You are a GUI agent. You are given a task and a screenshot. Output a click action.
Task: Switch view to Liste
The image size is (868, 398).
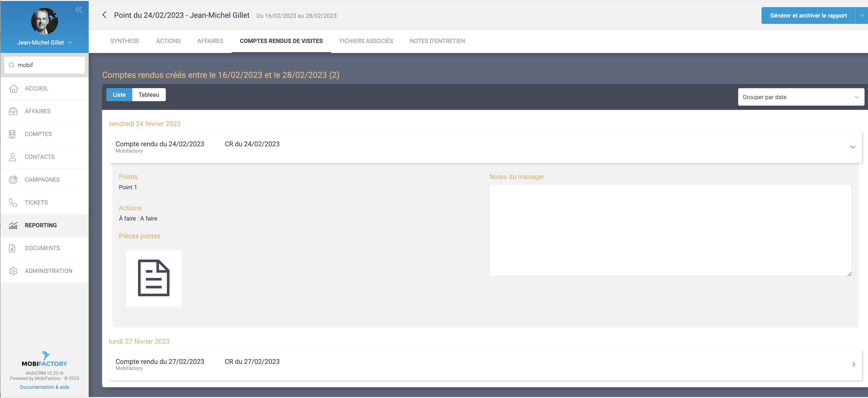click(119, 95)
